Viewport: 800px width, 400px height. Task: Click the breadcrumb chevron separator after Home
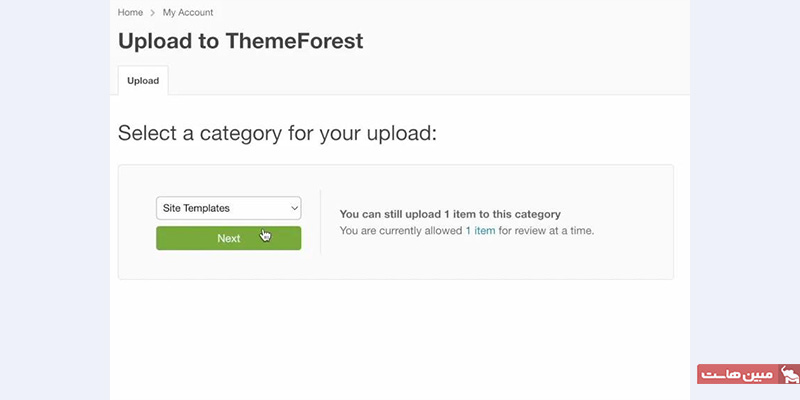(153, 13)
